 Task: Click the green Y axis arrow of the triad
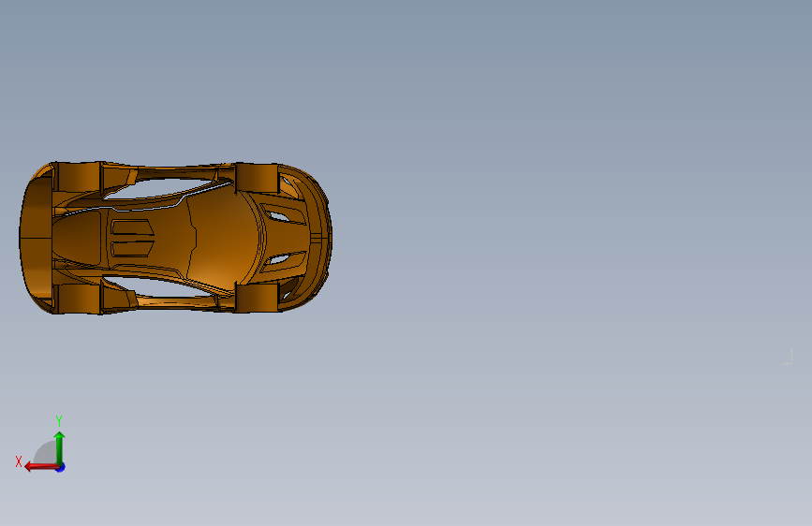(x=59, y=447)
